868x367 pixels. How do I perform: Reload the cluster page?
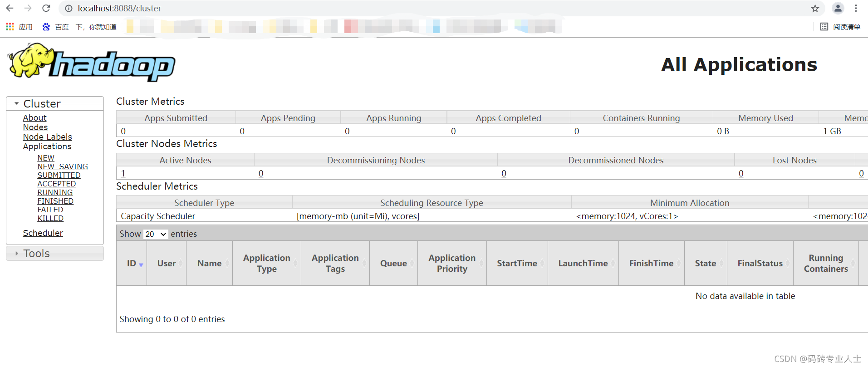pos(46,8)
